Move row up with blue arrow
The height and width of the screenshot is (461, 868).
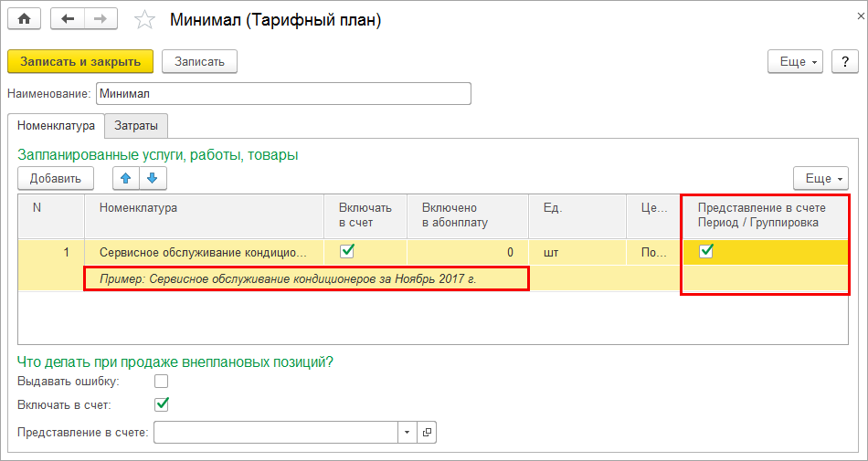(x=126, y=178)
